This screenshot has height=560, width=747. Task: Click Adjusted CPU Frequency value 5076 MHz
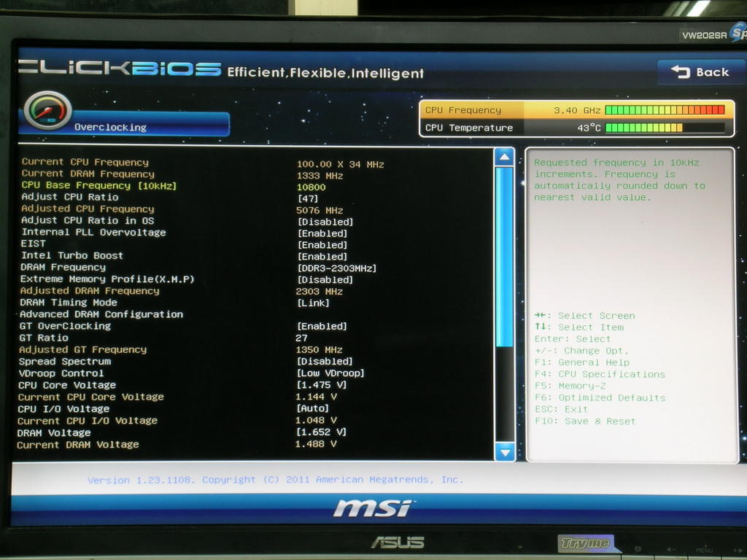click(320, 211)
